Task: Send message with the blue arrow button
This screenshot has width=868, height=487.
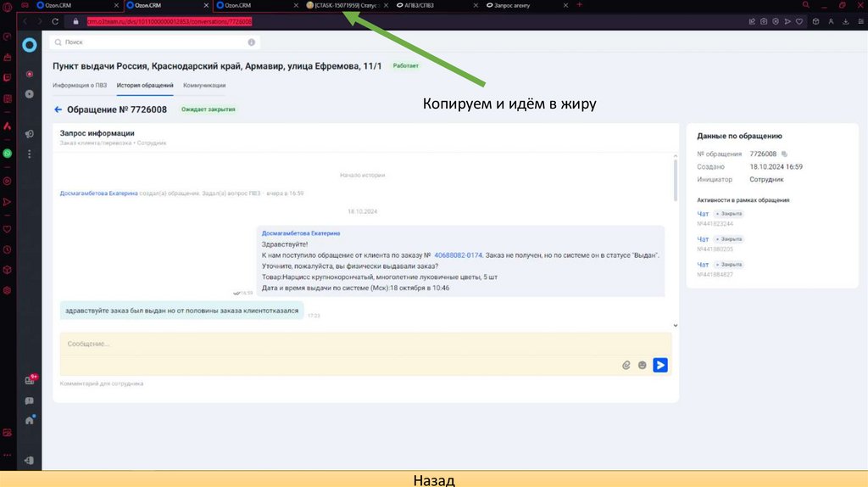Action: click(x=660, y=365)
